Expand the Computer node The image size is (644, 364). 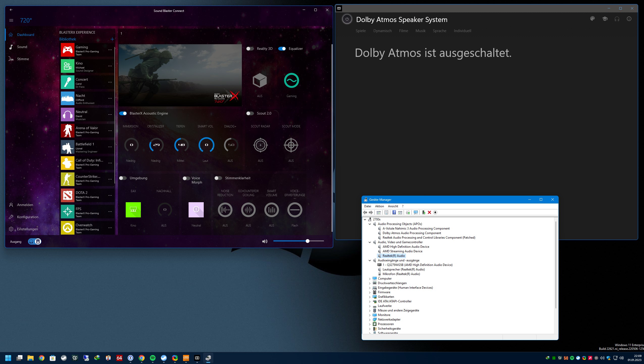[x=370, y=279]
